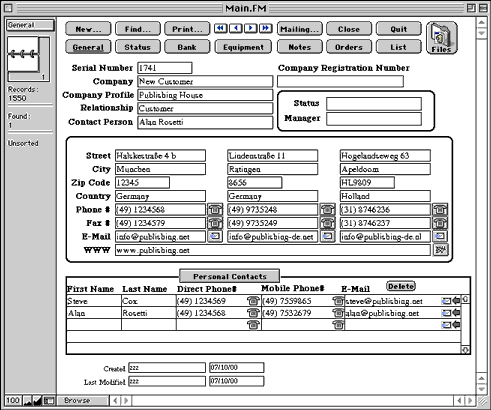Zoom in using large mountains icon

pyautogui.click(x=38, y=400)
